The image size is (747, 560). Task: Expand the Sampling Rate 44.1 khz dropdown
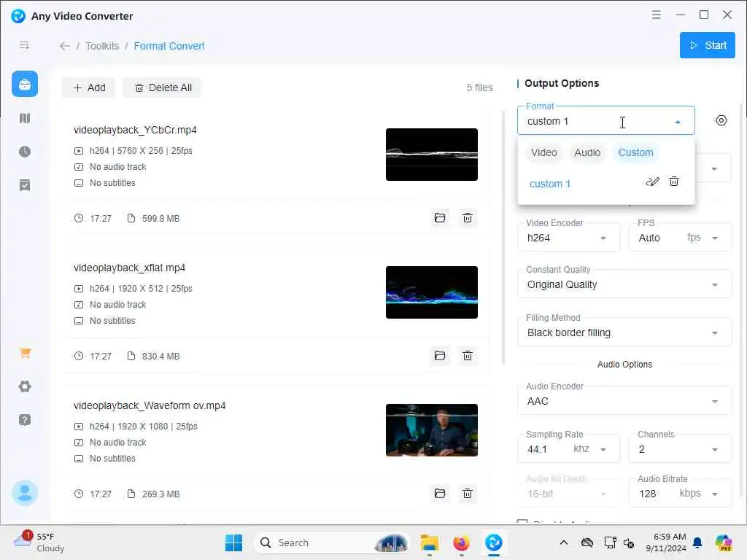569,449
